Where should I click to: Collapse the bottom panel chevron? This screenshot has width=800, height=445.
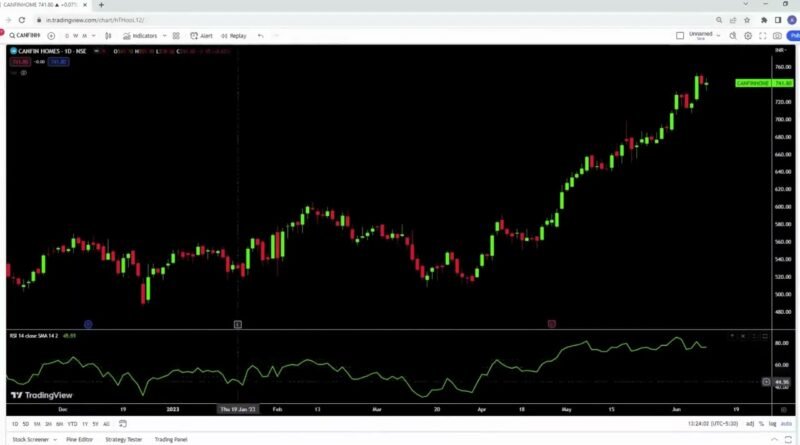[774, 439]
